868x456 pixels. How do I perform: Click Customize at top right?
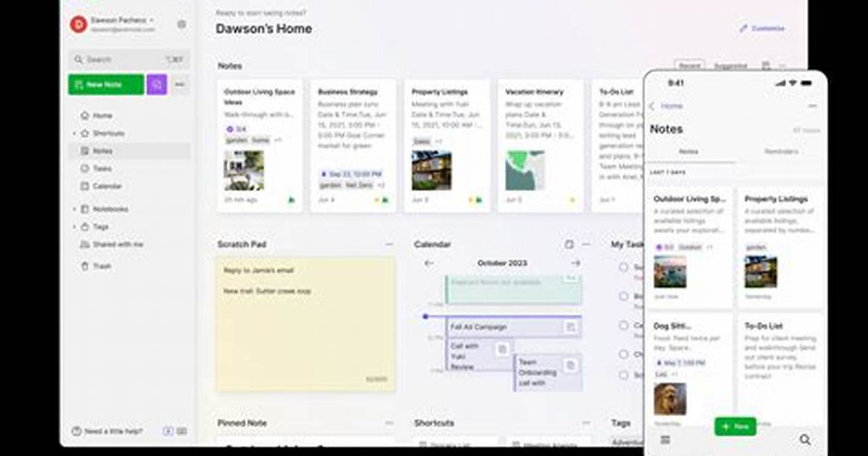(x=762, y=28)
